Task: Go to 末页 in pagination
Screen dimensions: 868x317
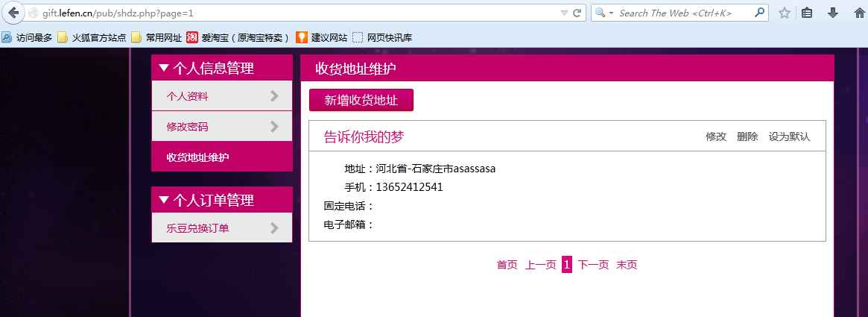Action: (627, 265)
